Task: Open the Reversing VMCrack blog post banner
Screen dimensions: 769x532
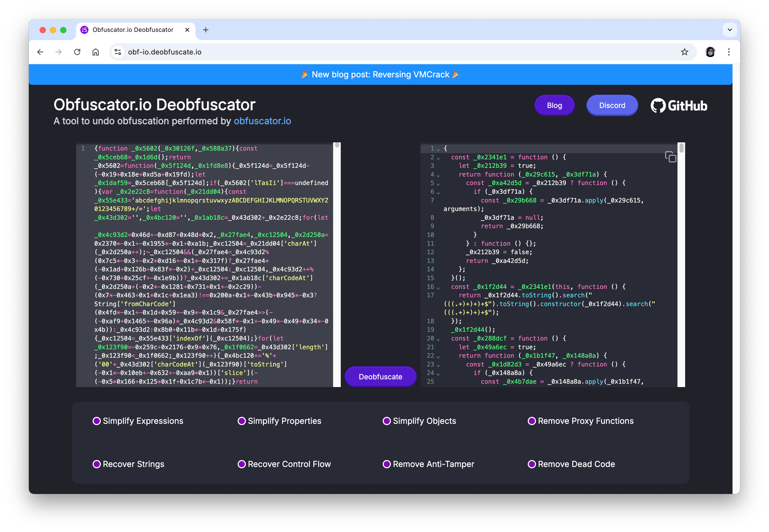Action: [x=380, y=74]
